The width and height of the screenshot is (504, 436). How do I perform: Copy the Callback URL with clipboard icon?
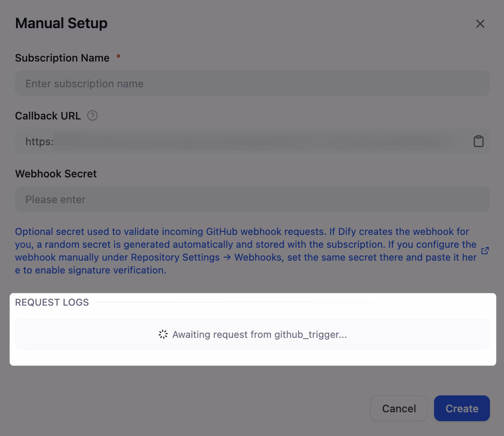[478, 142]
